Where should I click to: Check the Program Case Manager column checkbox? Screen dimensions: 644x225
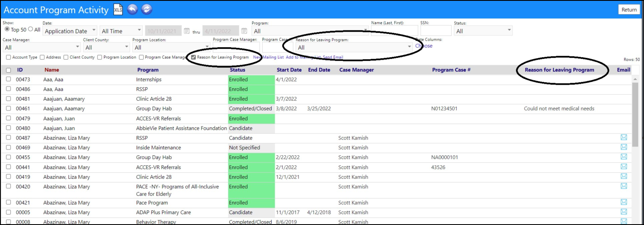(x=141, y=57)
